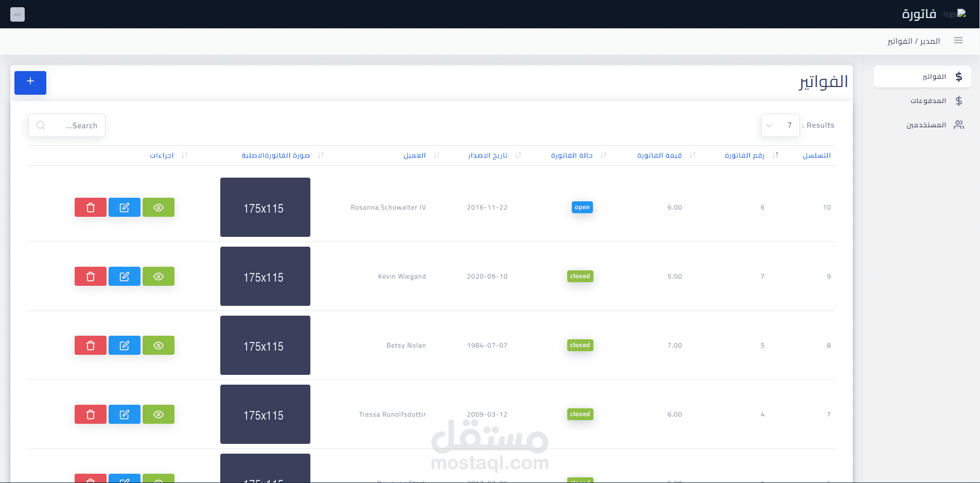This screenshot has height=483, width=980.
Task: Delete Betsy Nolan's invoice
Action: tap(91, 346)
